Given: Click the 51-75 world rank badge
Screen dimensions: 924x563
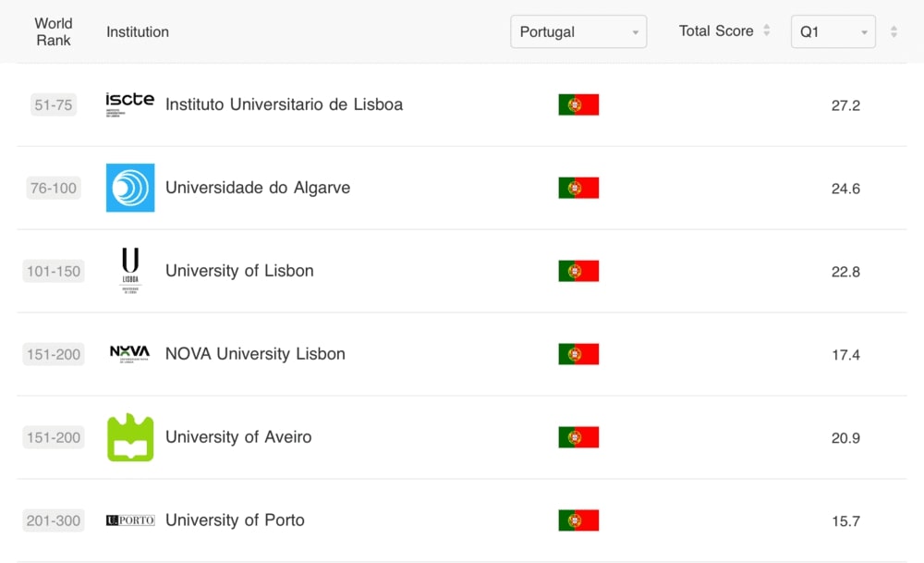Looking at the screenshot, I should (x=53, y=105).
